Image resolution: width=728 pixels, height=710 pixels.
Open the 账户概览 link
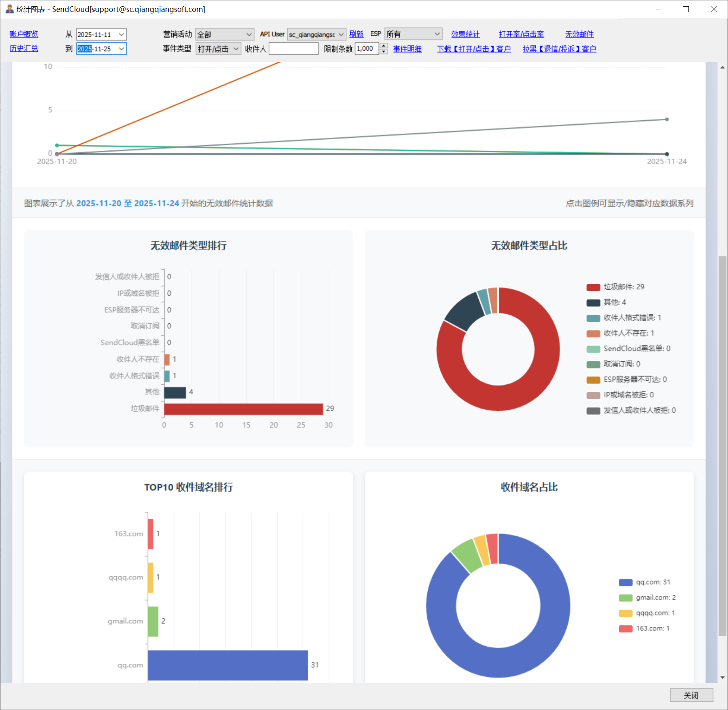(x=24, y=34)
